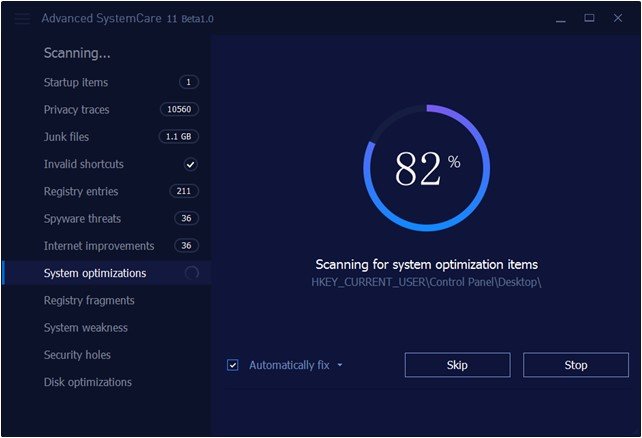Screen dimensions: 642x438
Task: Select Privacy traces in the list
Action: pos(106,110)
